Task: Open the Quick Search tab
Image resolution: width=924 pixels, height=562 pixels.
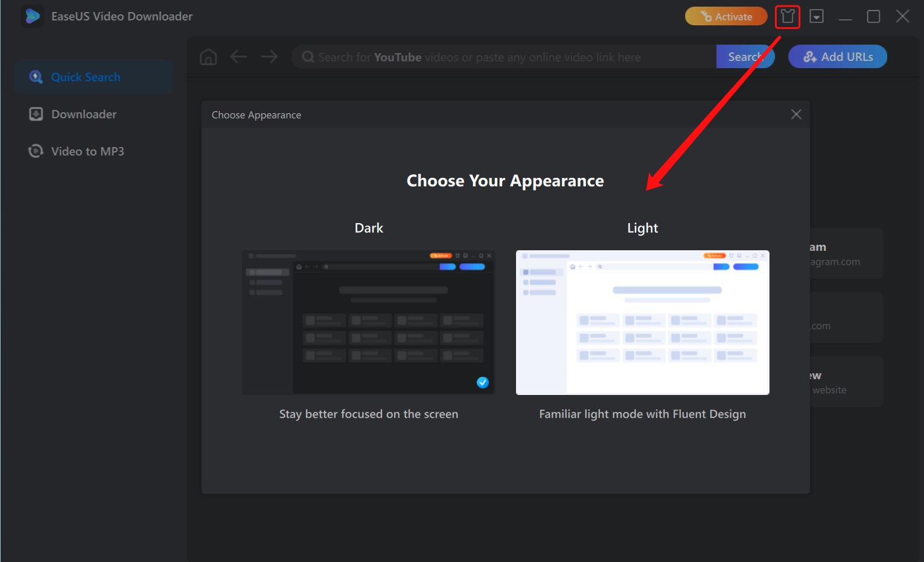Action: coord(94,77)
